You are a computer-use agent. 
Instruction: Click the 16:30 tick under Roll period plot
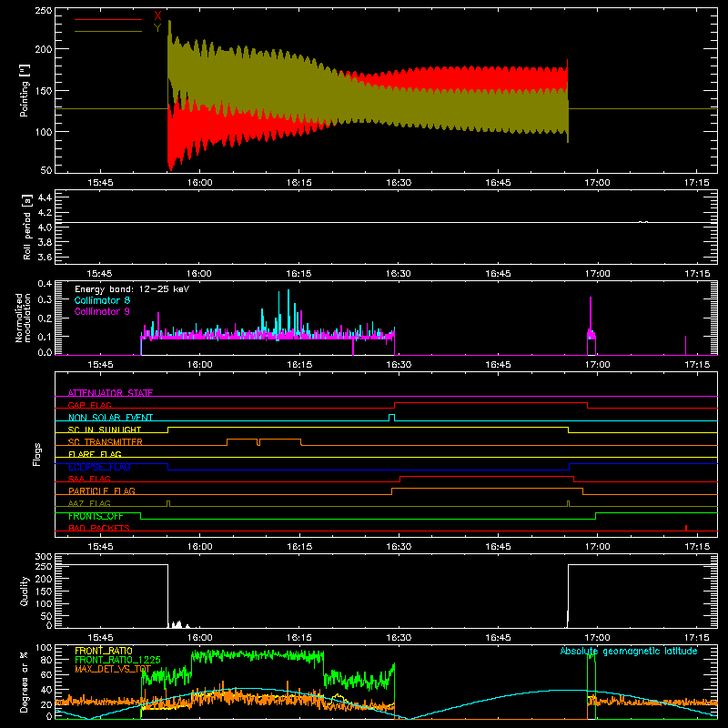[399, 274]
